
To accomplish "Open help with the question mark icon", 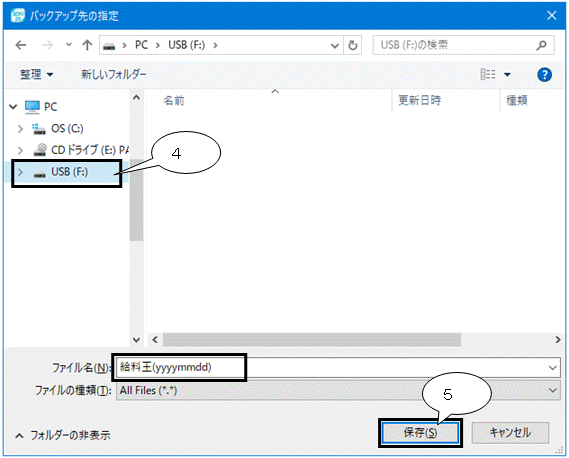I will coord(544,75).
